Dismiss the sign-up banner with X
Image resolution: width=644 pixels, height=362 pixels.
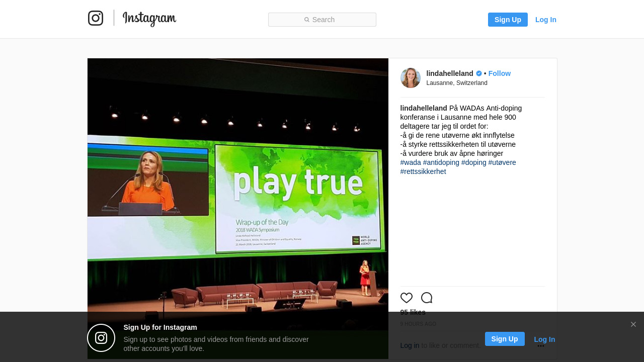click(x=633, y=324)
